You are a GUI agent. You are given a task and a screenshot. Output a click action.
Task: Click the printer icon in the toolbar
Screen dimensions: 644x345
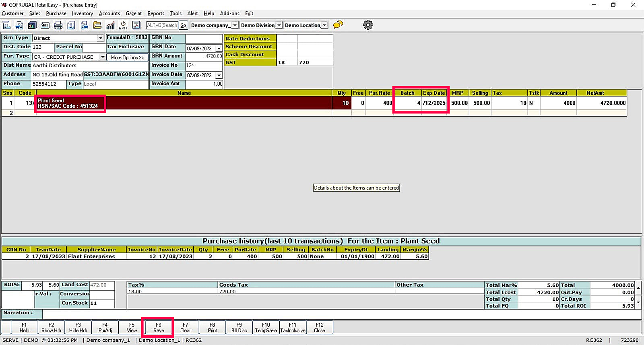pos(58,25)
